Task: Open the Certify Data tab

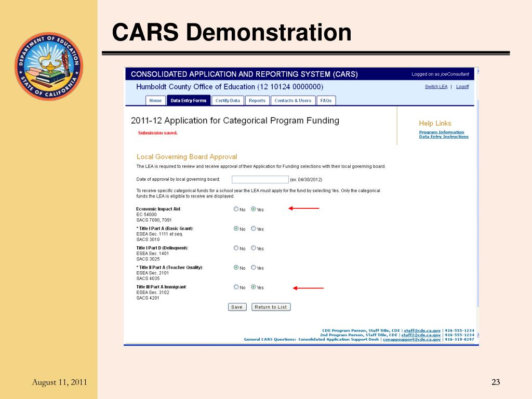Action: (x=228, y=100)
